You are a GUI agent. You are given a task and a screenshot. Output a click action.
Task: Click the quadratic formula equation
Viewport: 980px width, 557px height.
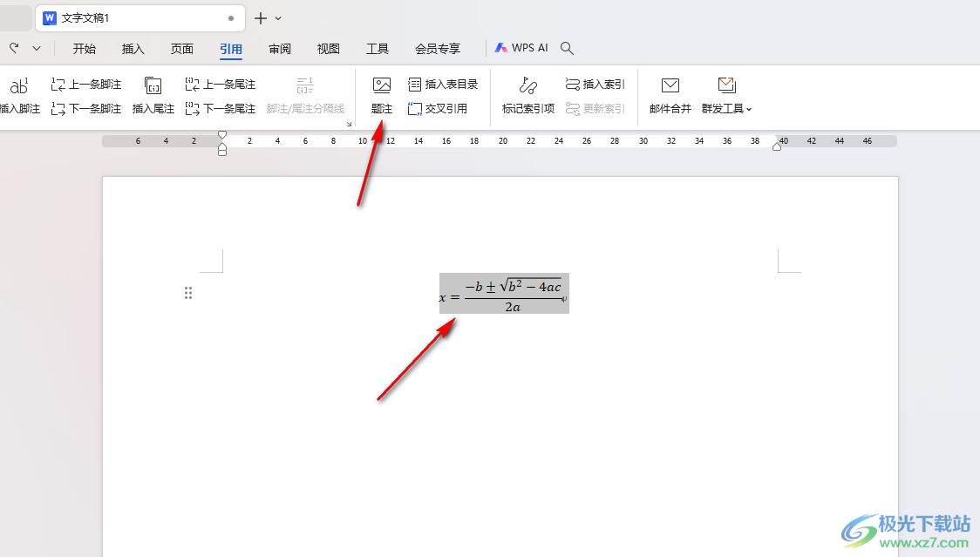coord(504,293)
